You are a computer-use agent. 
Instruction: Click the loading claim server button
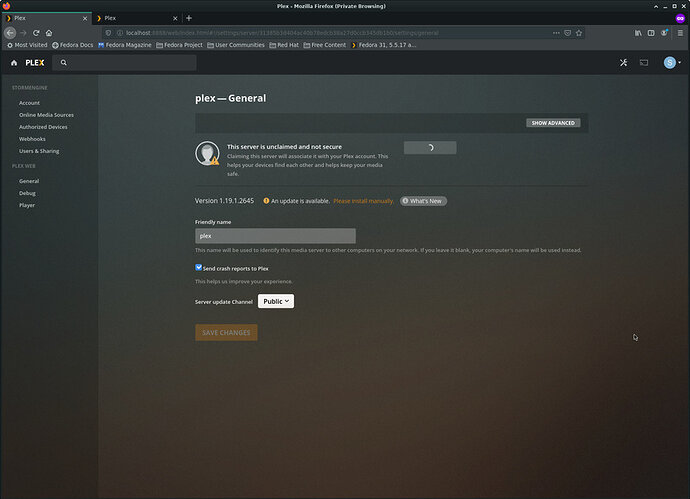[430, 148]
